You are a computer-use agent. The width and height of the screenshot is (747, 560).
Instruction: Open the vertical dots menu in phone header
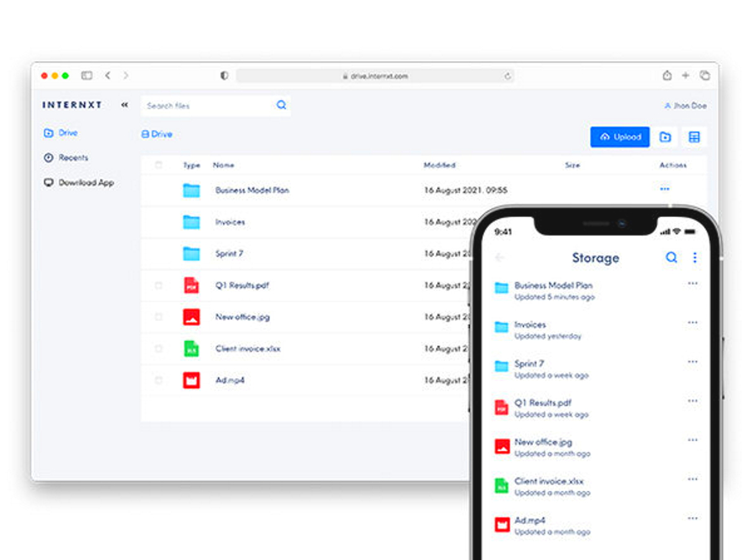695,258
